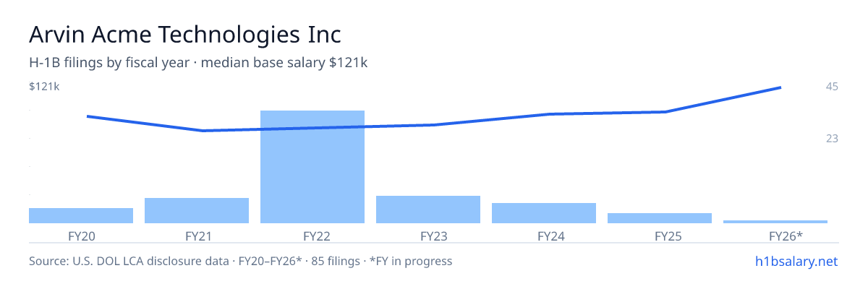Click the 45 filings axis label
Image resolution: width=868 pixels, height=289 pixels.
pyautogui.click(x=832, y=87)
